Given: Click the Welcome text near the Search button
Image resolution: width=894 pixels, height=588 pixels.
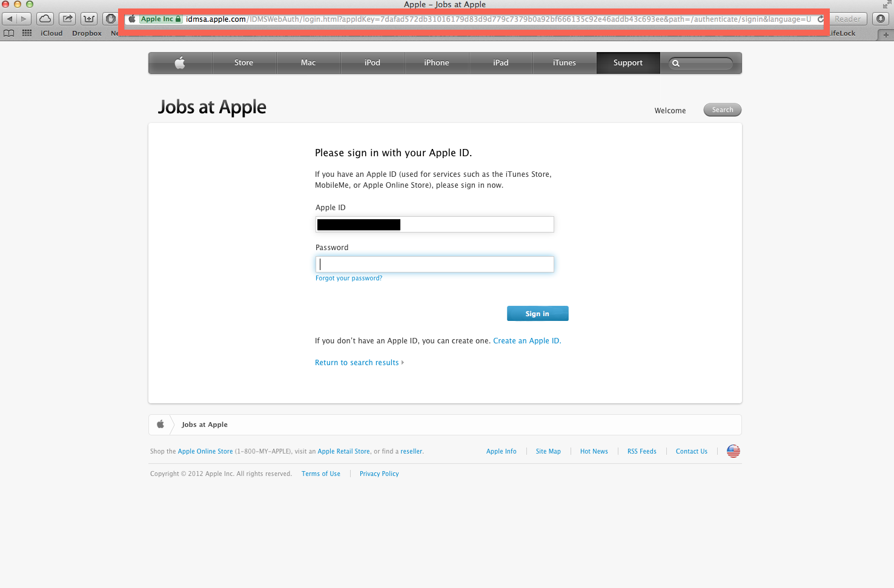Looking at the screenshot, I should click(x=670, y=110).
